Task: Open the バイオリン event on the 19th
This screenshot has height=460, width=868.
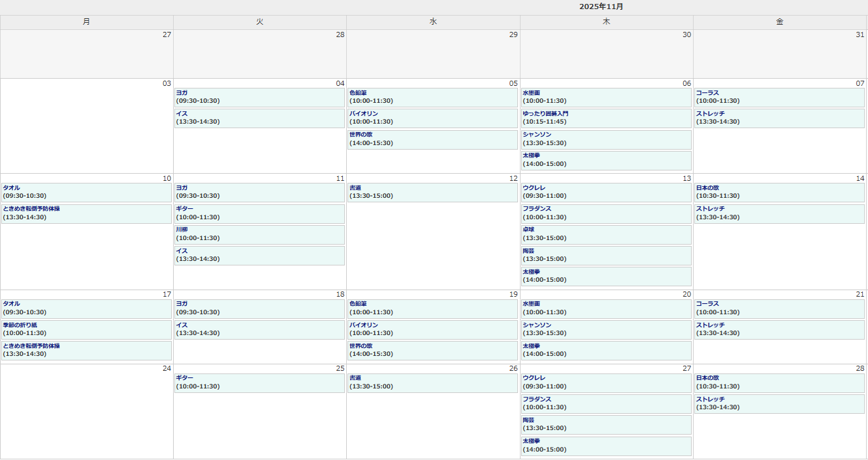Action: [432, 329]
